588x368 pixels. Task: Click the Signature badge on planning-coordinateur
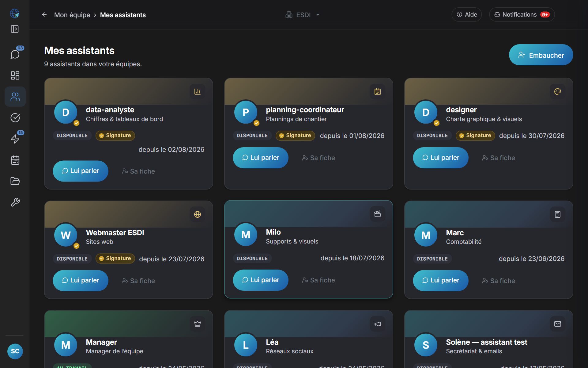[295, 136]
